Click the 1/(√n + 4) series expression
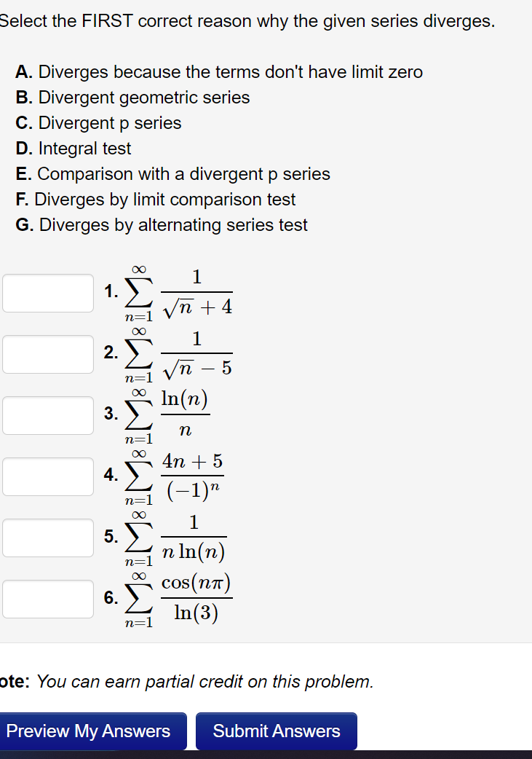This screenshot has height=759, width=532. coord(178,294)
